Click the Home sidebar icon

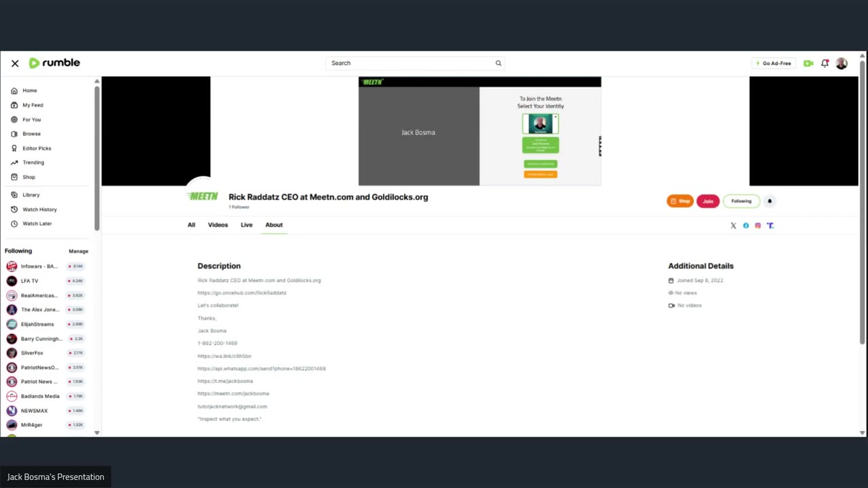coord(14,90)
